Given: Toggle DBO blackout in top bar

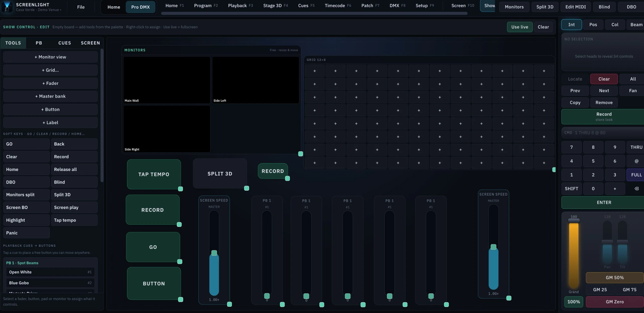Looking at the screenshot, I should click(x=631, y=7).
